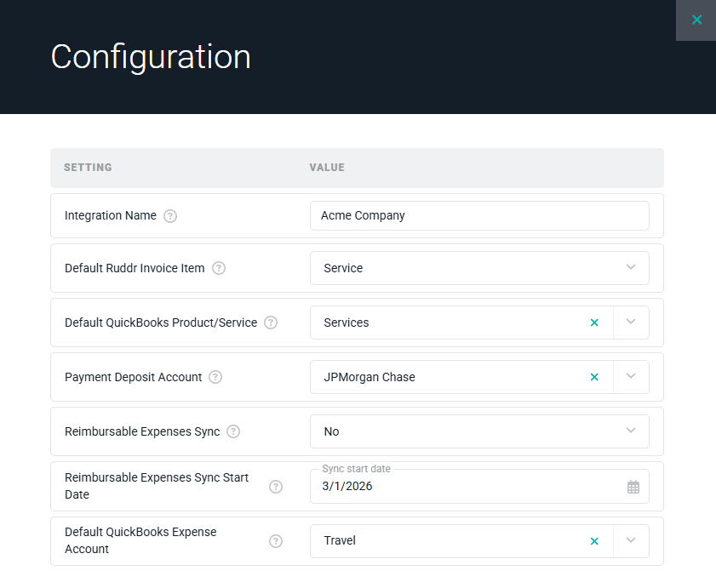This screenshot has width=716, height=588.
Task: Click help icon beside Default Ruddr Invoice Item
Action: [x=219, y=268]
